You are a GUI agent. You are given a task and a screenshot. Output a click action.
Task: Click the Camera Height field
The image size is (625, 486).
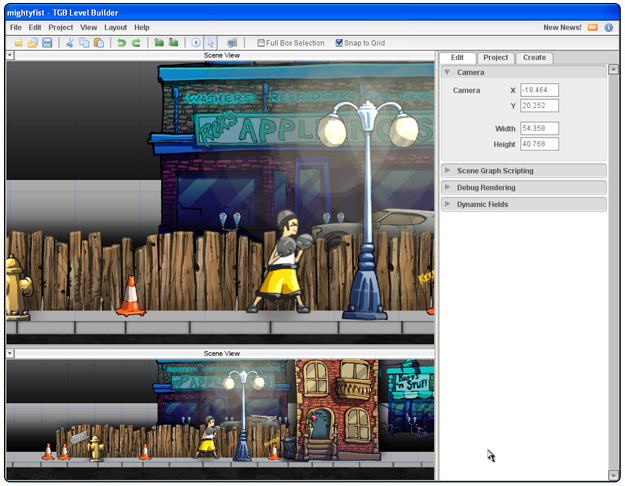tap(539, 144)
